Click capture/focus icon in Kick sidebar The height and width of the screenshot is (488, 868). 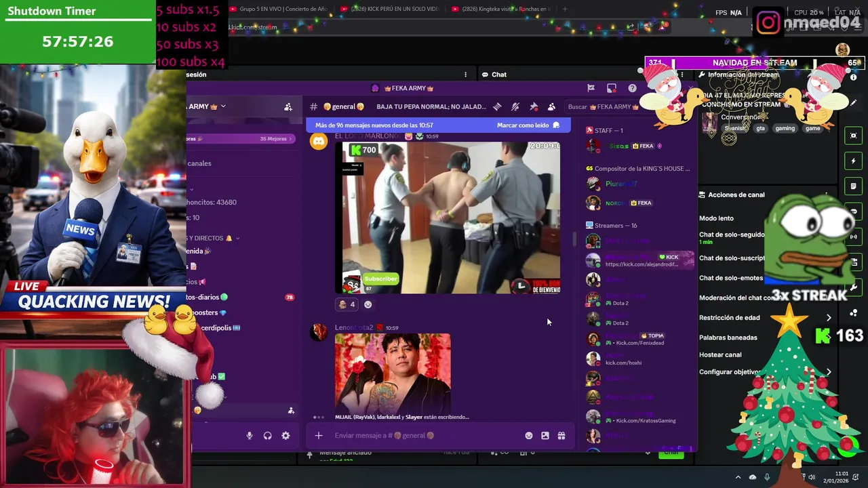[854, 136]
